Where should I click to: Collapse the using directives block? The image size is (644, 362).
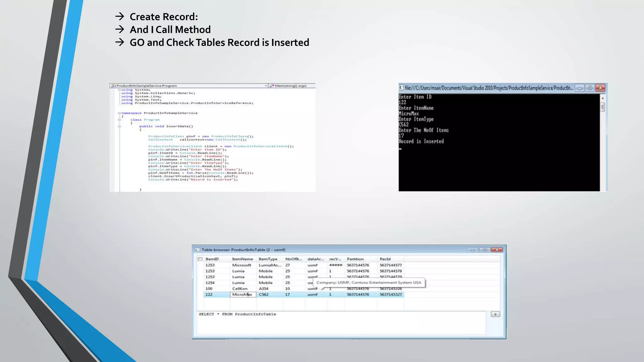pyautogui.click(x=119, y=90)
